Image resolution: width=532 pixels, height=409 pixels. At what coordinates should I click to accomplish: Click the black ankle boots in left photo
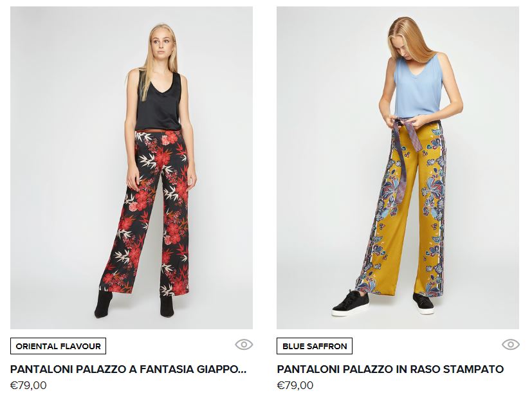coord(134,304)
